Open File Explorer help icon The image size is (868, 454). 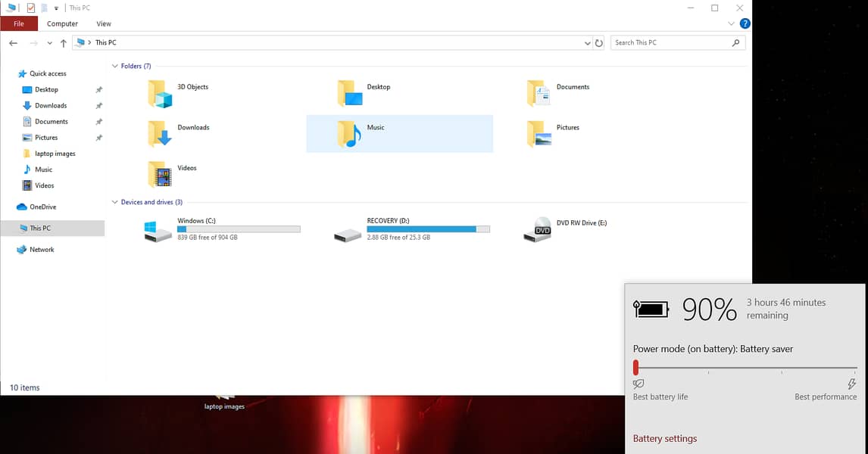(745, 24)
